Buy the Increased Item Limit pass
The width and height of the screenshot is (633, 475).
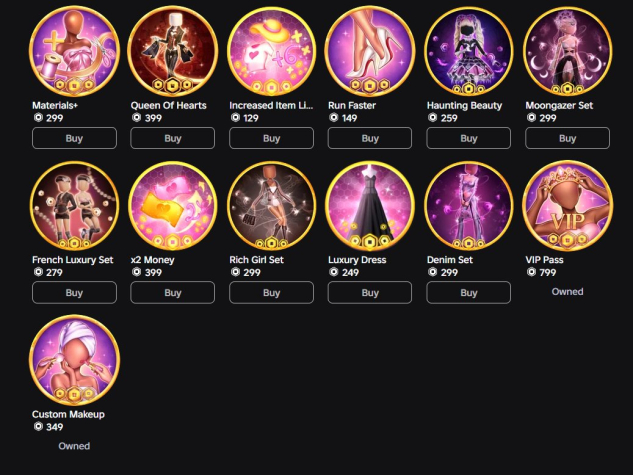271,138
